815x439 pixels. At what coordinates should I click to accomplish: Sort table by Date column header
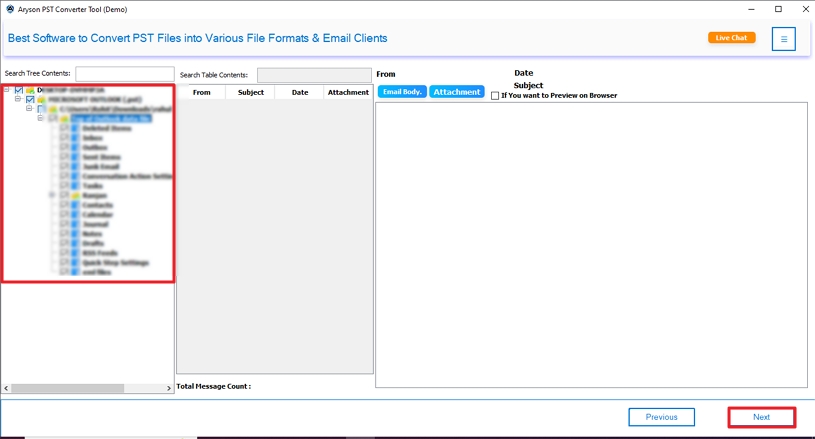coord(300,92)
